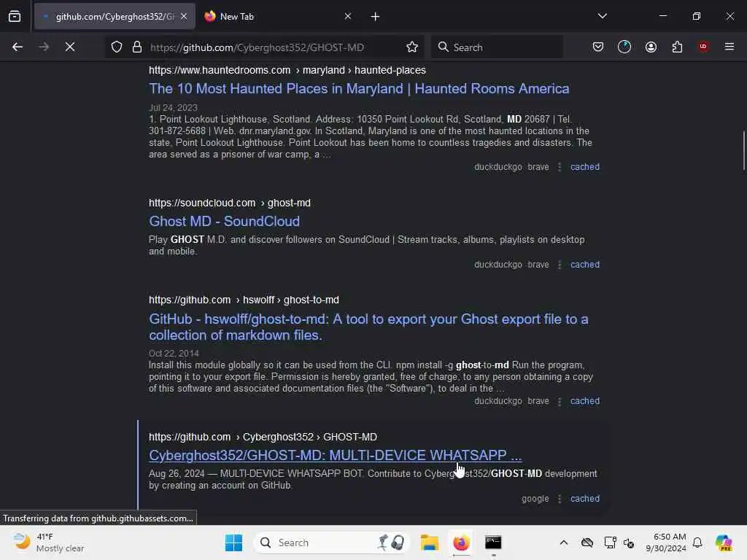Screen dimensions: 747x560
Task: Open clock showing 6:50 AM
Action: pyautogui.click(x=666, y=542)
